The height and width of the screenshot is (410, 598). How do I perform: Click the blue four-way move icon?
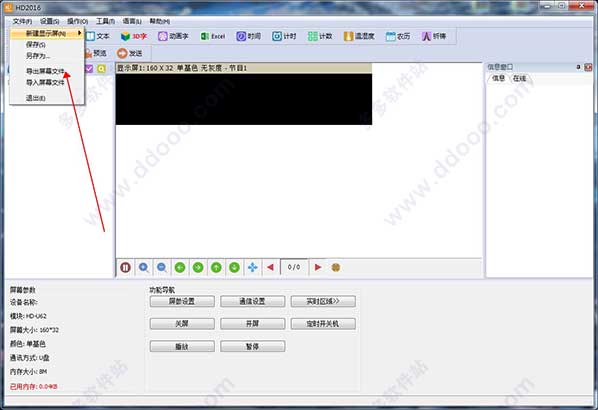coord(252,267)
